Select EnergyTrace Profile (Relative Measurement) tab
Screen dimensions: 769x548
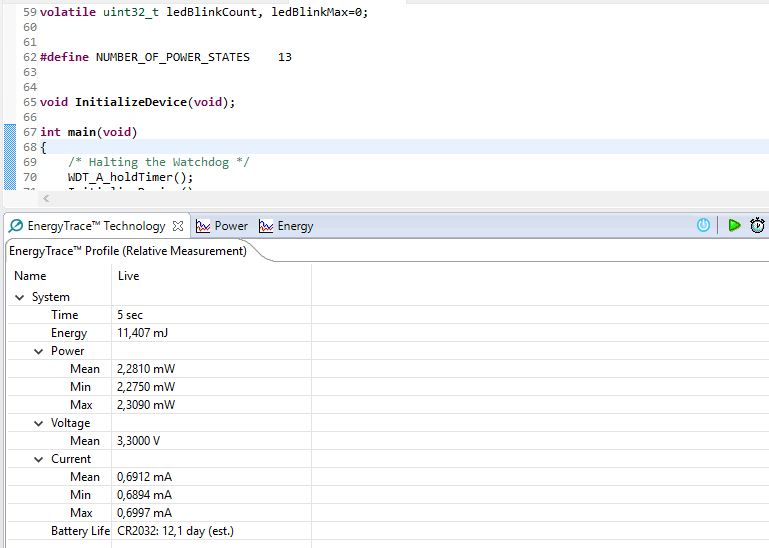click(x=128, y=251)
